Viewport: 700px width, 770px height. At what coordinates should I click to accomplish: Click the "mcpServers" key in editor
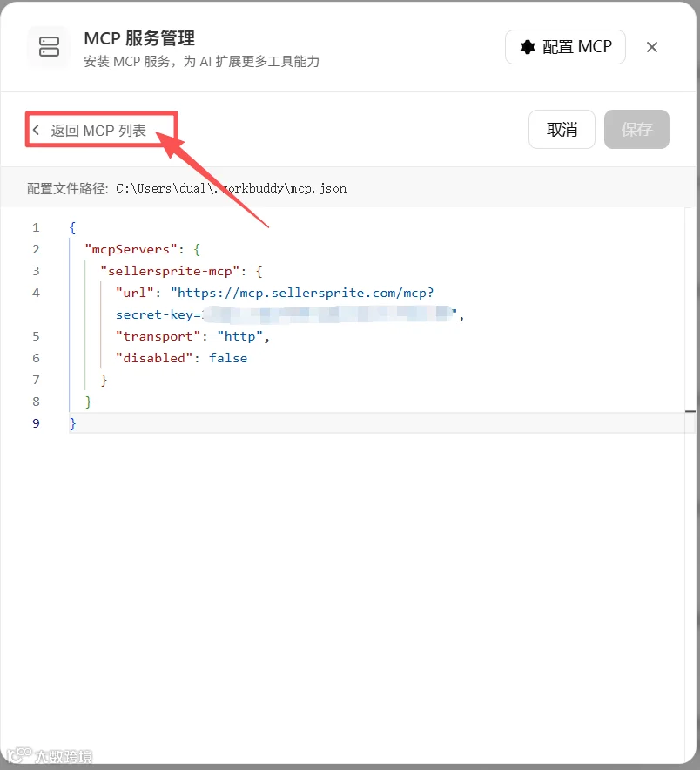(x=131, y=249)
